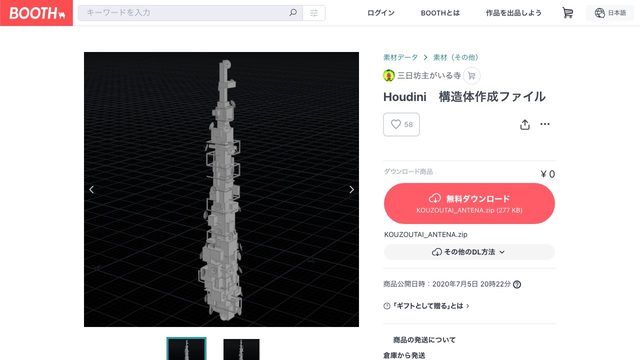Click the share icon
The width and height of the screenshot is (640, 360).
pos(525,124)
